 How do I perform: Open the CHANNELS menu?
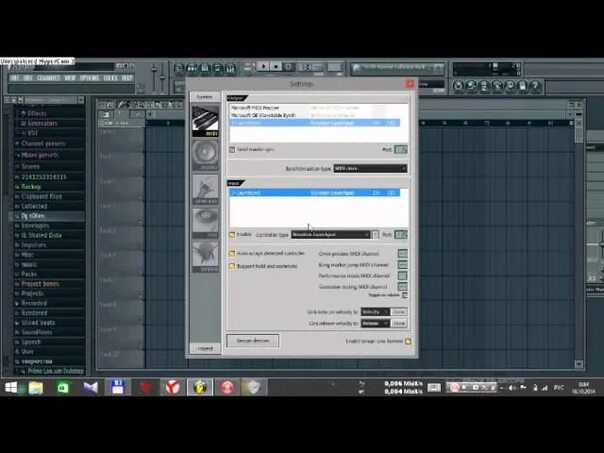pyautogui.click(x=48, y=78)
